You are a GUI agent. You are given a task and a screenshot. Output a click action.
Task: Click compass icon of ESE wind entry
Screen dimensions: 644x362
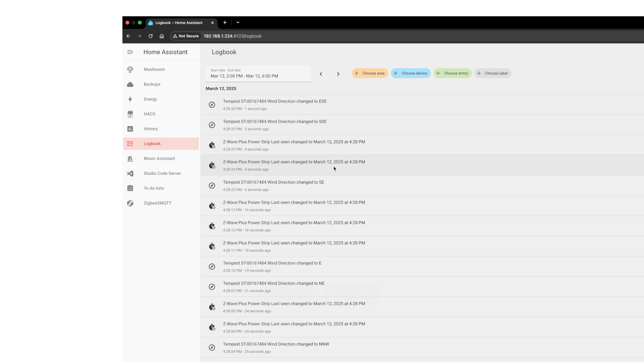212,105
